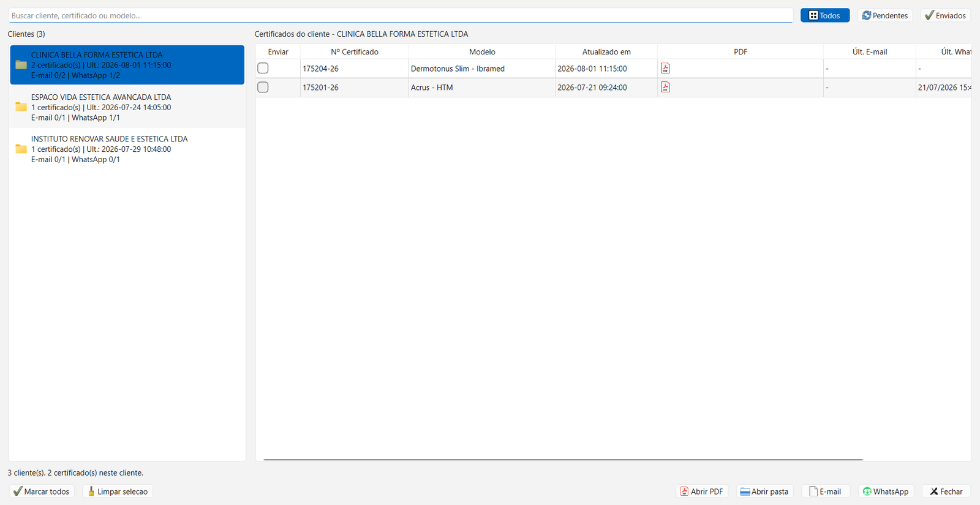The width and height of the screenshot is (980, 505).
Task: Select client ESPACO VIDA ESTETICA AVANCADA LTDA
Action: tap(127, 107)
